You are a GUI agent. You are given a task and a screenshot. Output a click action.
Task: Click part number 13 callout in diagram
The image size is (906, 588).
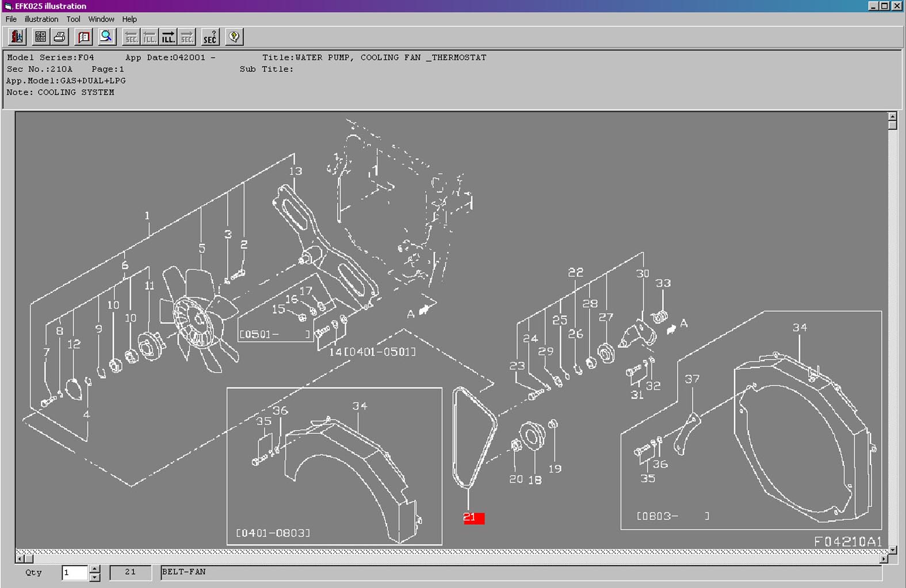(295, 171)
